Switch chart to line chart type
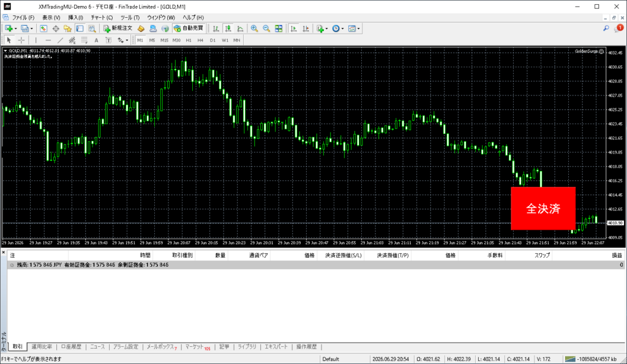This screenshot has width=627, height=364. [x=240, y=28]
